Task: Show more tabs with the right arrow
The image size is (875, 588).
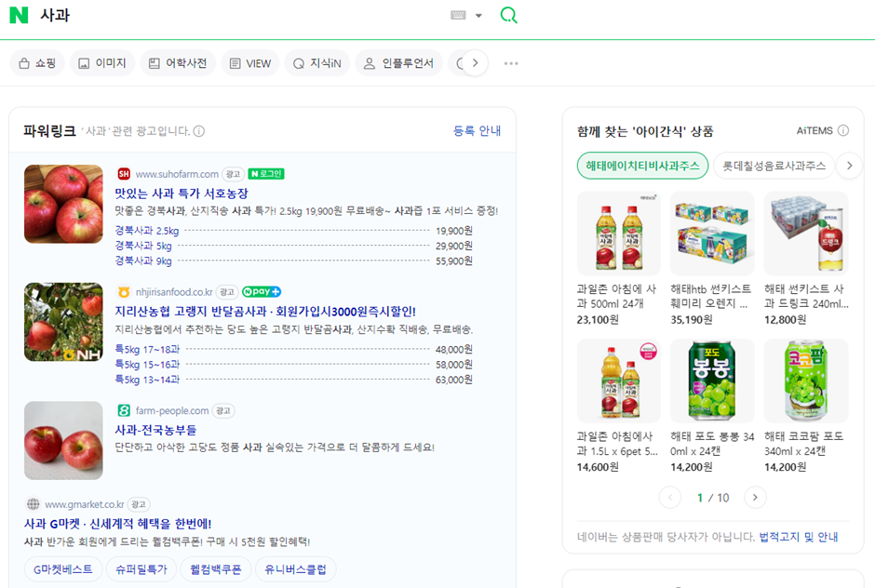Action: click(x=475, y=63)
